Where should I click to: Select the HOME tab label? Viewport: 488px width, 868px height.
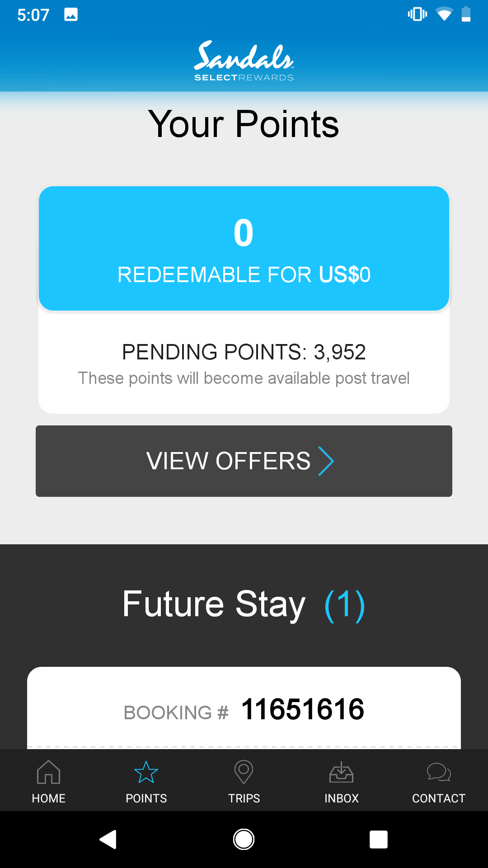point(48,798)
